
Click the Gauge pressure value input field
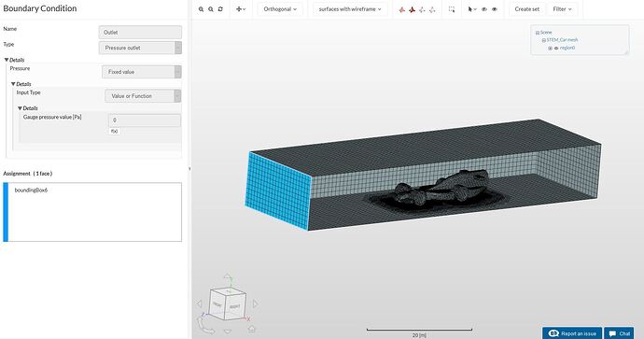coord(144,120)
